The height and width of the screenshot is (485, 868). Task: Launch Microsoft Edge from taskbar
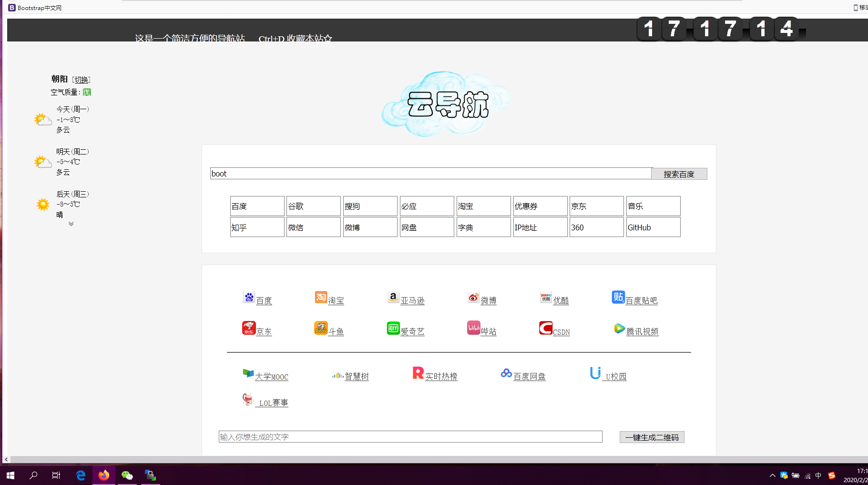81,475
